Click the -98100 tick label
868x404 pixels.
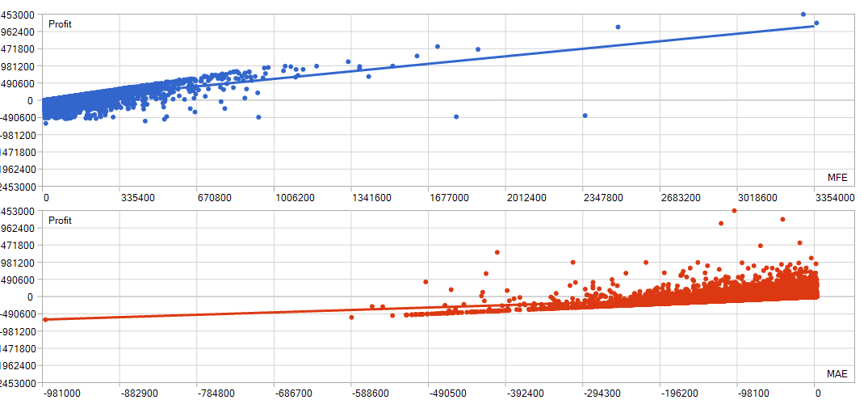click(754, 393)
